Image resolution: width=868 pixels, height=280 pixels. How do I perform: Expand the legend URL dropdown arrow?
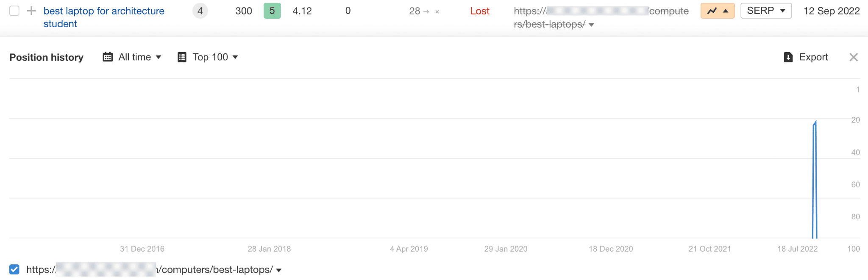tap(279, 270)
